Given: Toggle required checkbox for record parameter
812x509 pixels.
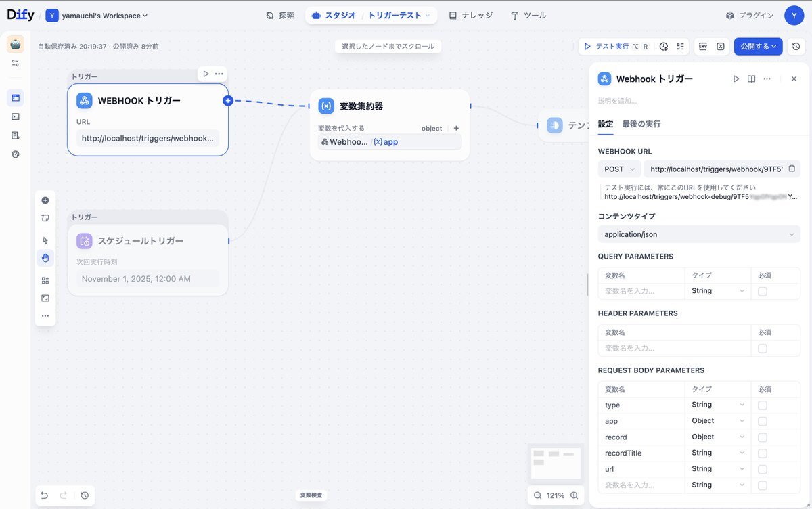Looking at the screenshot, I should point(763,437).
